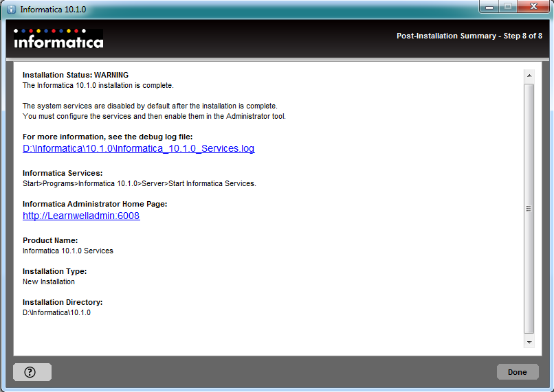Open the http://Learnwelladmin:6008 administrator link

click(x=81, y=216)
